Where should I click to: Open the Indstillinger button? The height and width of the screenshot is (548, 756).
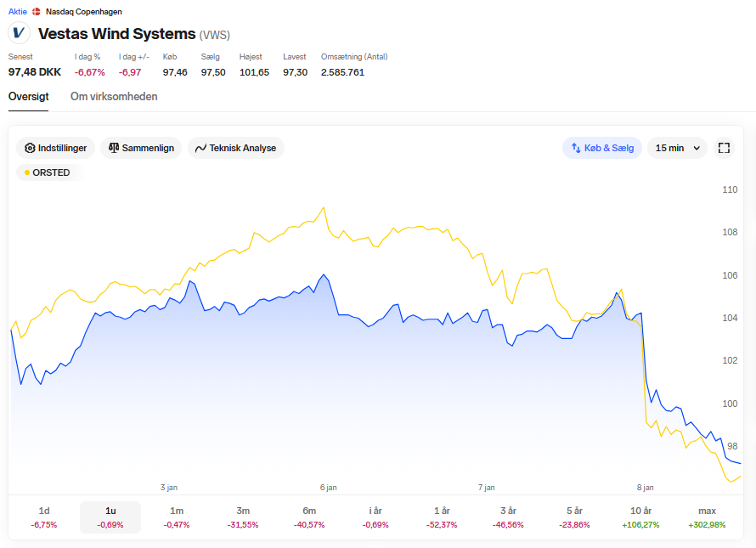[x=56, y=148]
